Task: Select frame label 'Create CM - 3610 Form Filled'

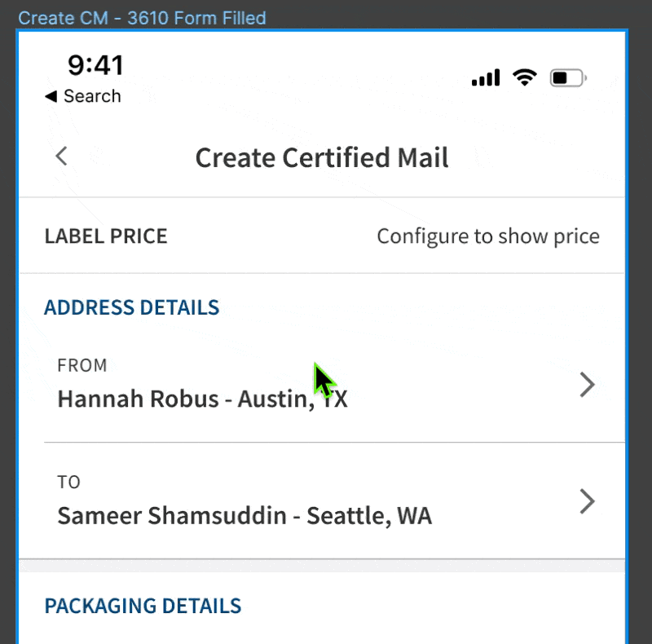Action: pyautogui.click(x=142, y=18)
